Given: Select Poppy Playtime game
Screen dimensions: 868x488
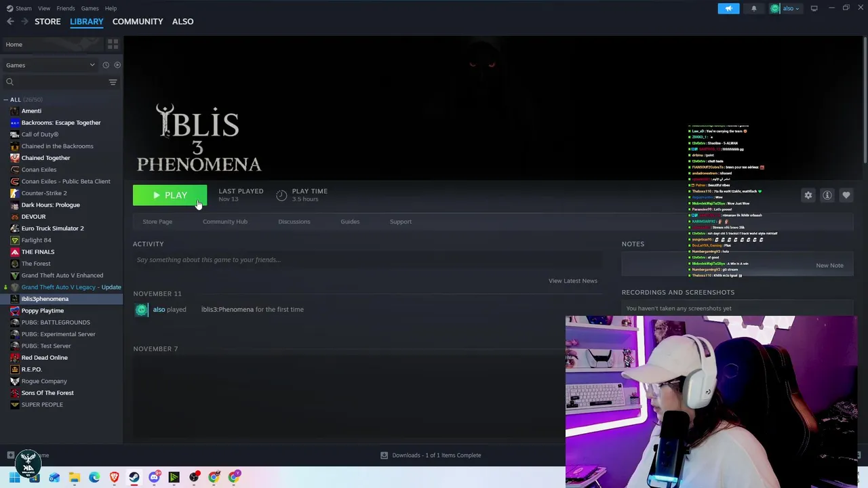Looking at the screenshot, I should click(x=43, y=310).
